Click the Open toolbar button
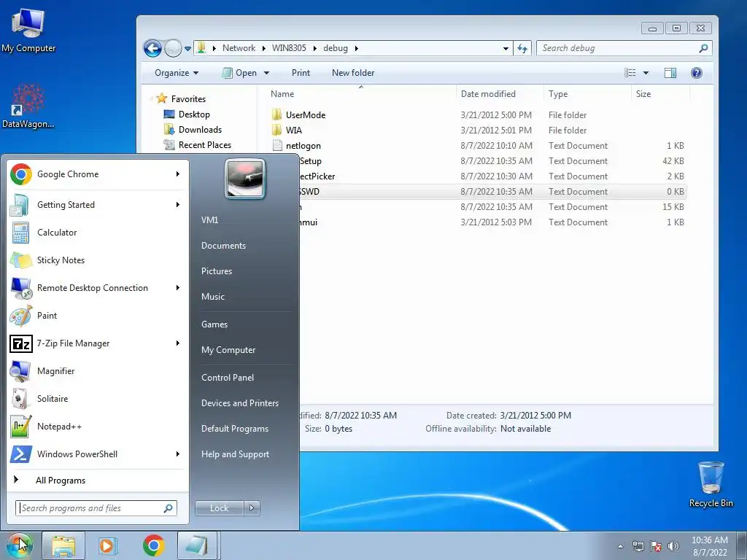Image resolution: width=747 pixels, height=560 pixels. [240, 73]
